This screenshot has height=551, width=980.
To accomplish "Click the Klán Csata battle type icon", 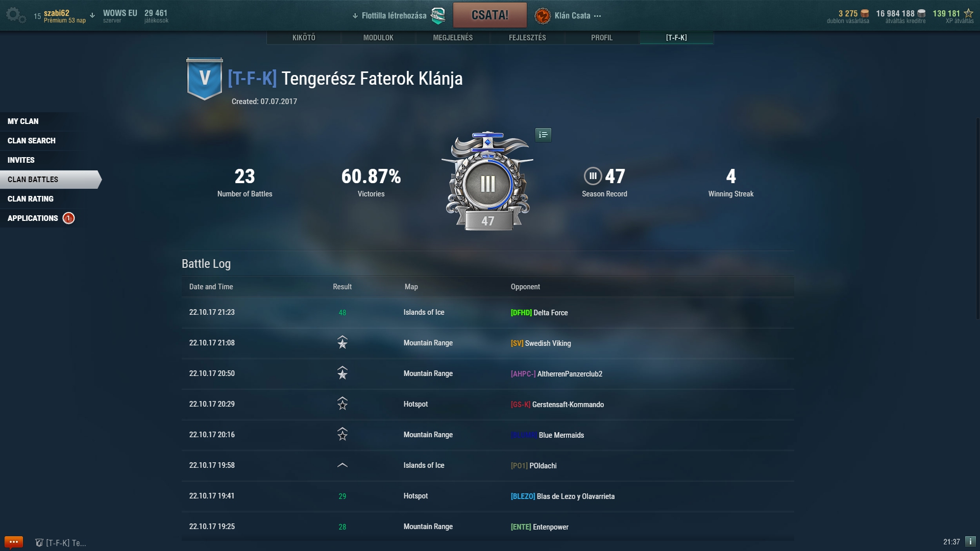I will click(543, 16).
